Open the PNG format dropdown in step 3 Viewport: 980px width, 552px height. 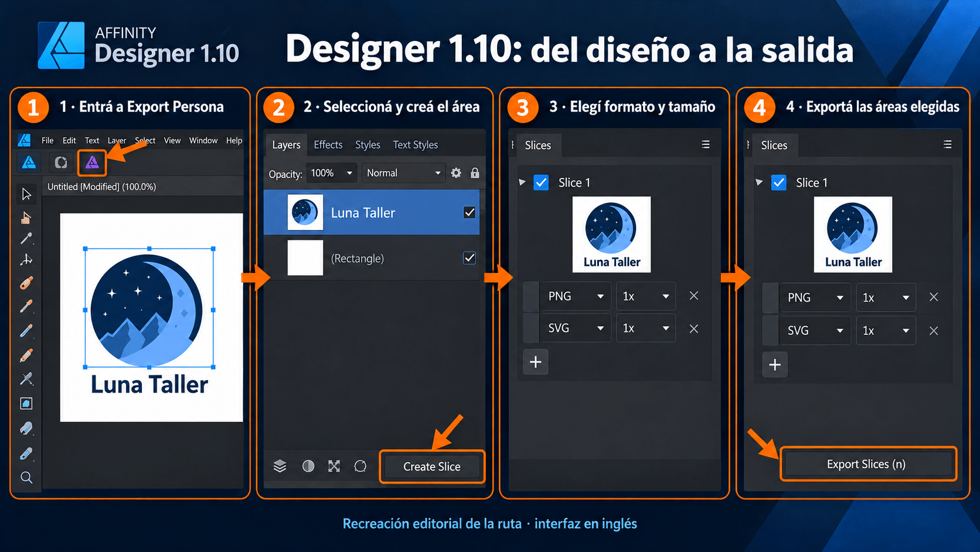(576, 296)
